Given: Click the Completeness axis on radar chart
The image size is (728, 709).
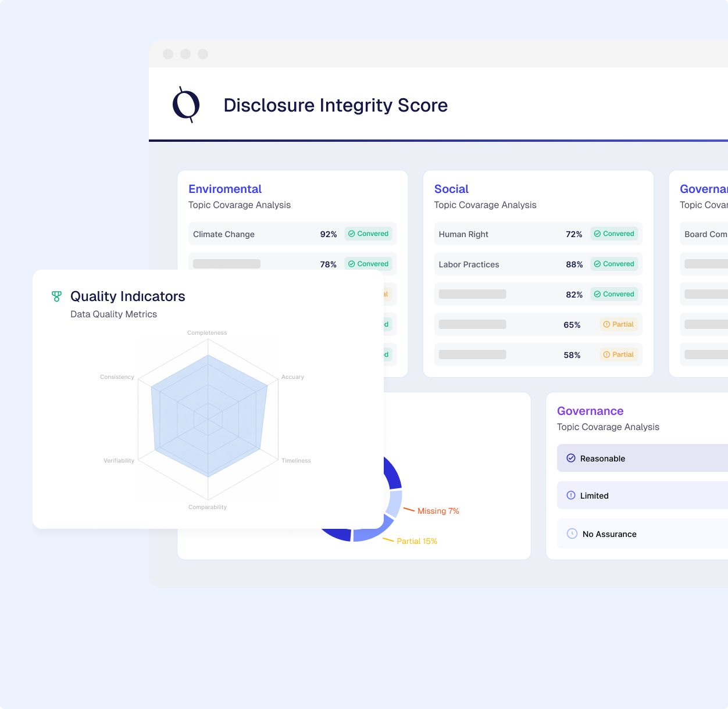Looking at the screenshot, I should 207,333.
